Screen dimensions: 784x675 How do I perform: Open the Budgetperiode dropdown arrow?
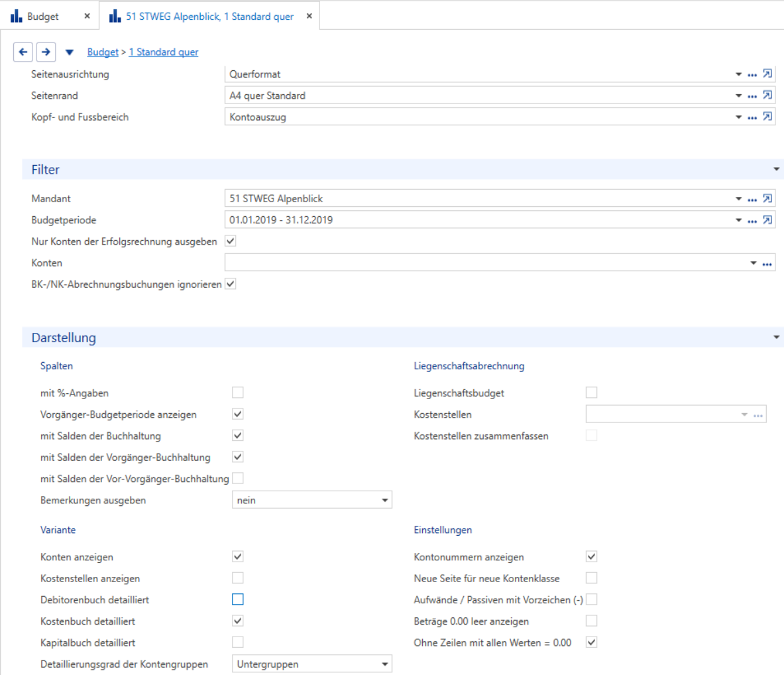coord(738,221)
